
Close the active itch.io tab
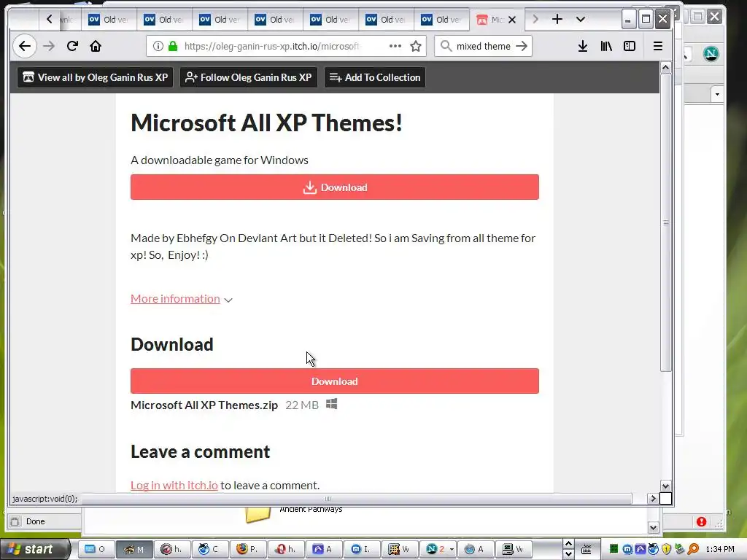click(x=512, y=20)
